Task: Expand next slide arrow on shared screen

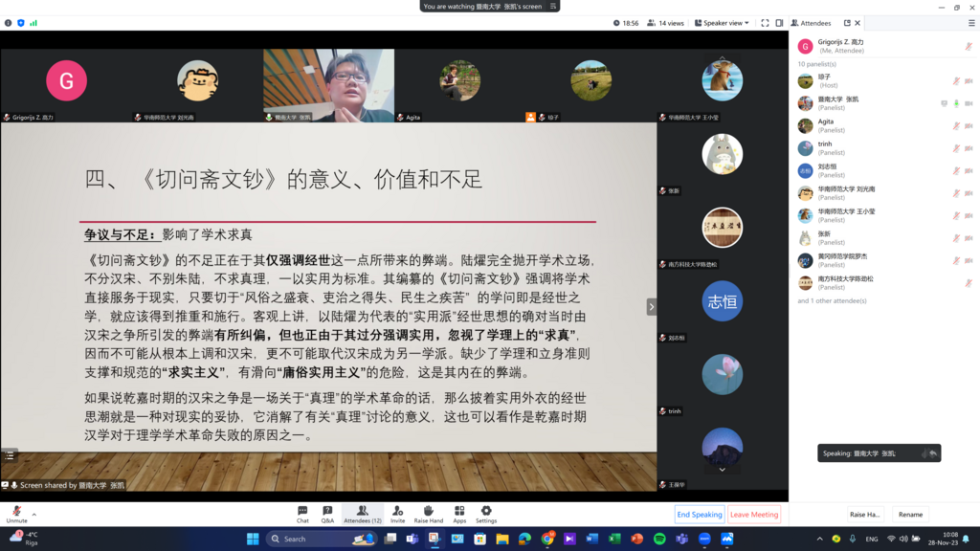Action: pos(651,307)
